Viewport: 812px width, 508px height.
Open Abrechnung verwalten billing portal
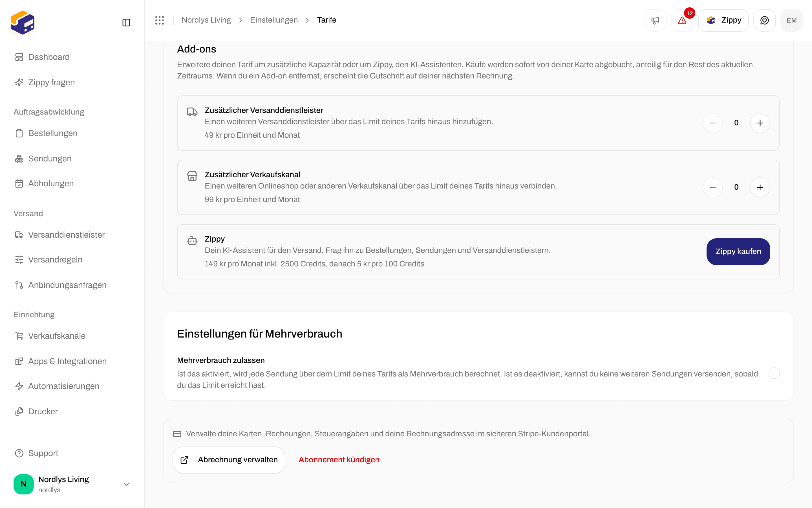[229, 460]
